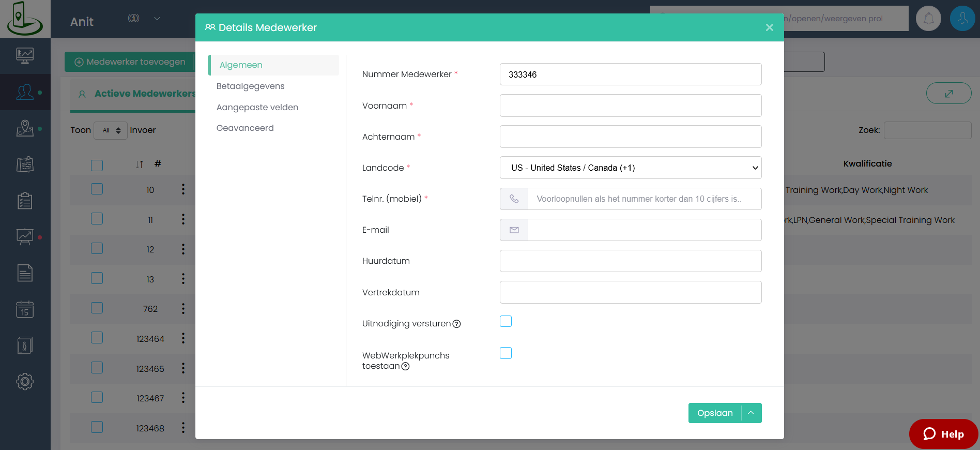Open the Geavanceerd tab
Screen dimensions: 980x450
click(245, 128)
